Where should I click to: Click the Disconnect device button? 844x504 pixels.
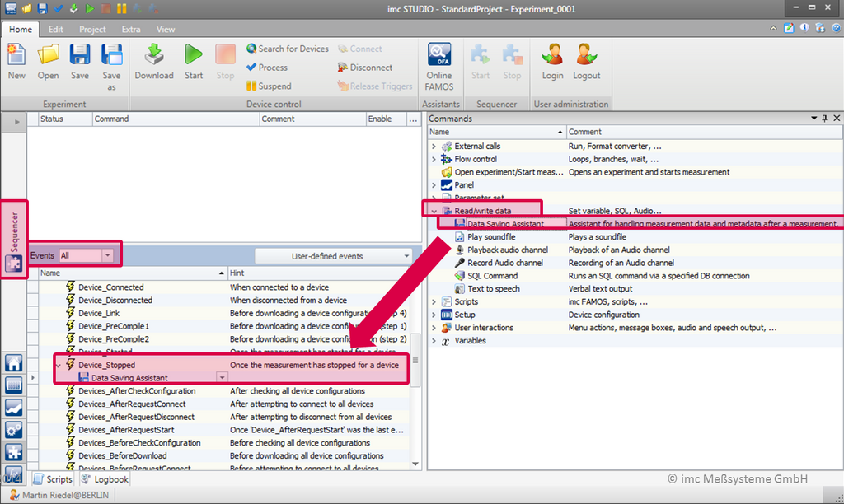point(364,68)
